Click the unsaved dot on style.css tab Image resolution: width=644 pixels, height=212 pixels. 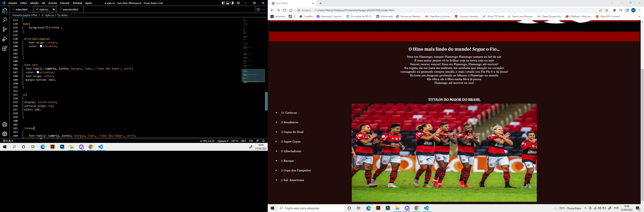coord(54,9)
